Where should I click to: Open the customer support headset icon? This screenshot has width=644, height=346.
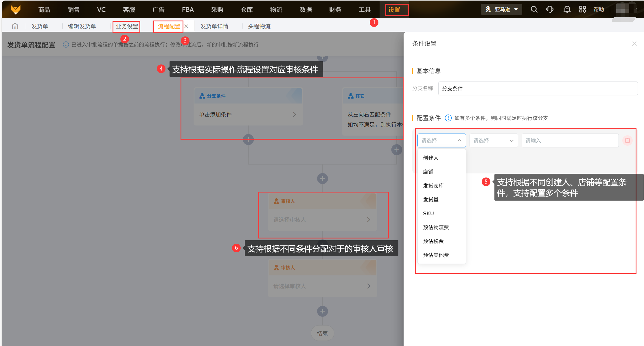coord(550,10)
